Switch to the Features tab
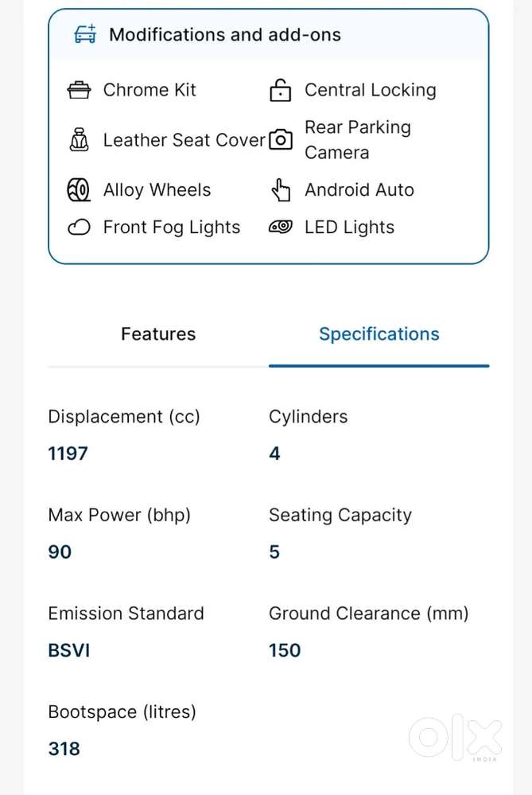The height and width of the screenshot is (795, 532). tap(158, 334)
